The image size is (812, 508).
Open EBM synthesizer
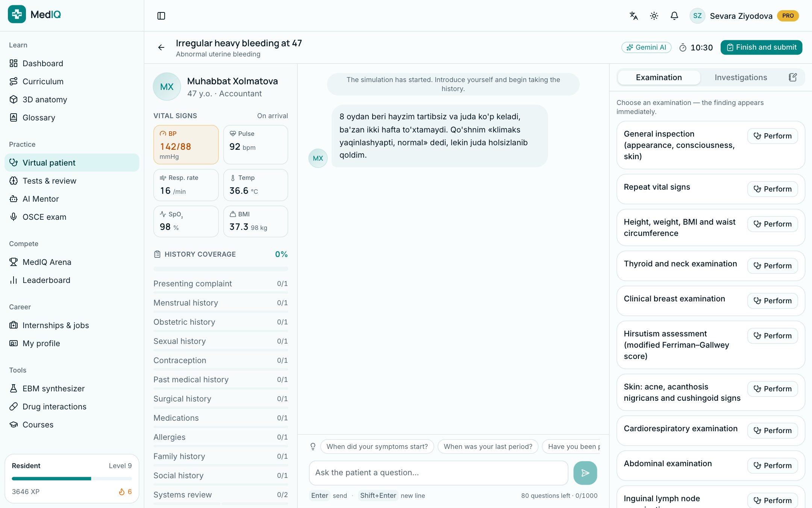[72, 388]
